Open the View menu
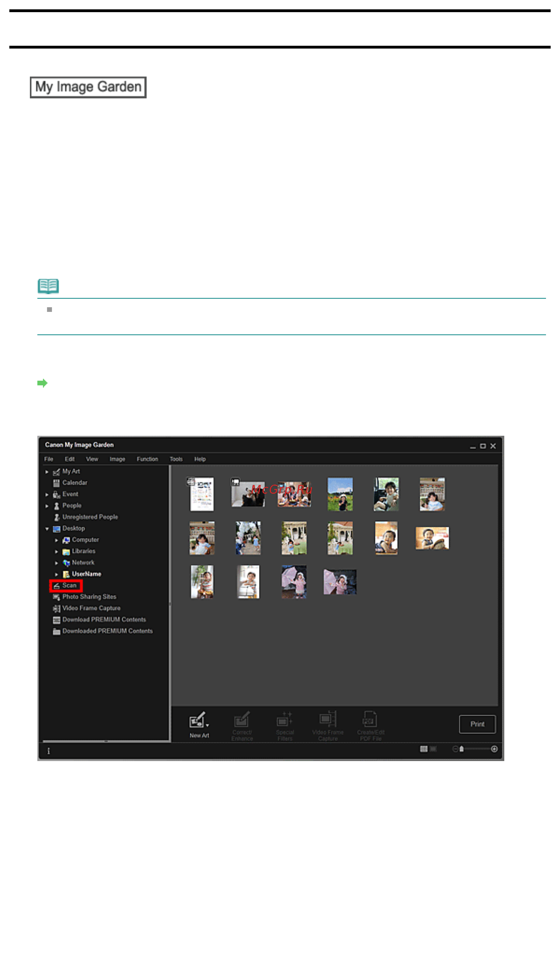Viewport: 560px width, 978px height. [92, 459]
